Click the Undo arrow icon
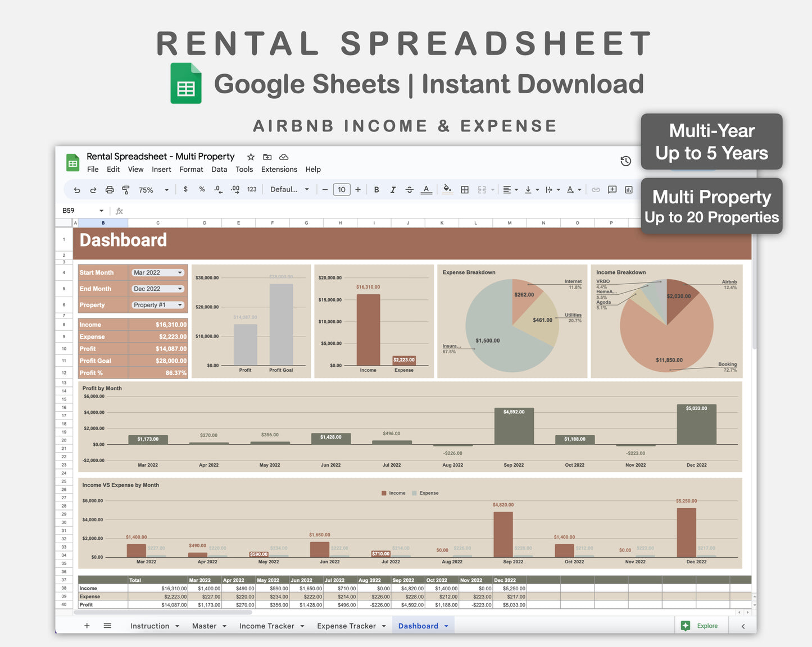This screenshot has width=812, height=647. point(77,189)
